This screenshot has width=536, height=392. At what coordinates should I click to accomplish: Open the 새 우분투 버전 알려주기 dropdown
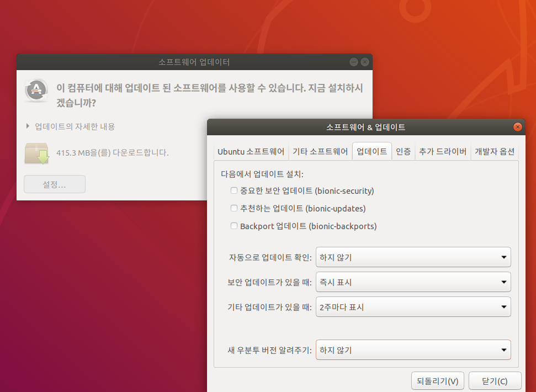(x=413, y=350)
